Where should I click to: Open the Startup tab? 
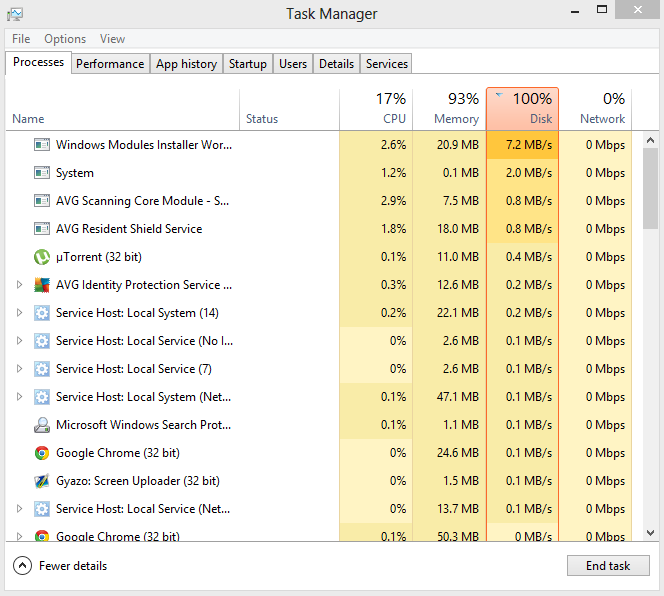click(x=248, y=64)
